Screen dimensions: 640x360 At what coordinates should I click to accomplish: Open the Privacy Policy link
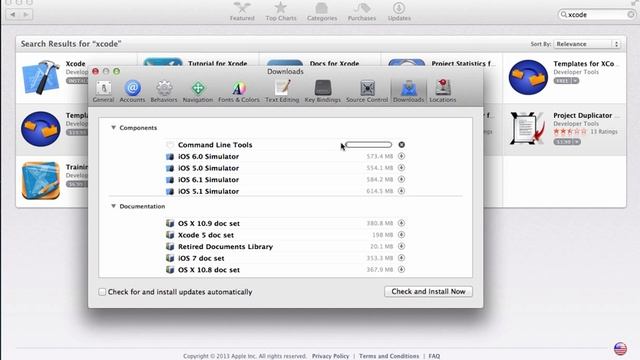point(330,356)
